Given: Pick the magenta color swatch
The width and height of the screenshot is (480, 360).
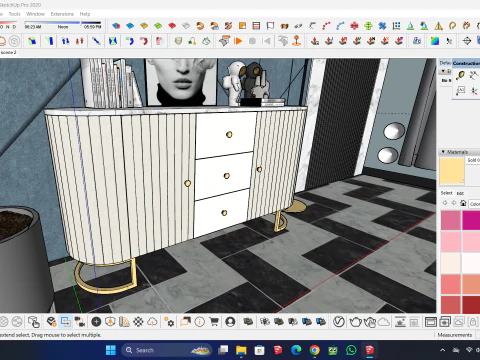Looking at the screenshot, I should (x=471, y=220).
